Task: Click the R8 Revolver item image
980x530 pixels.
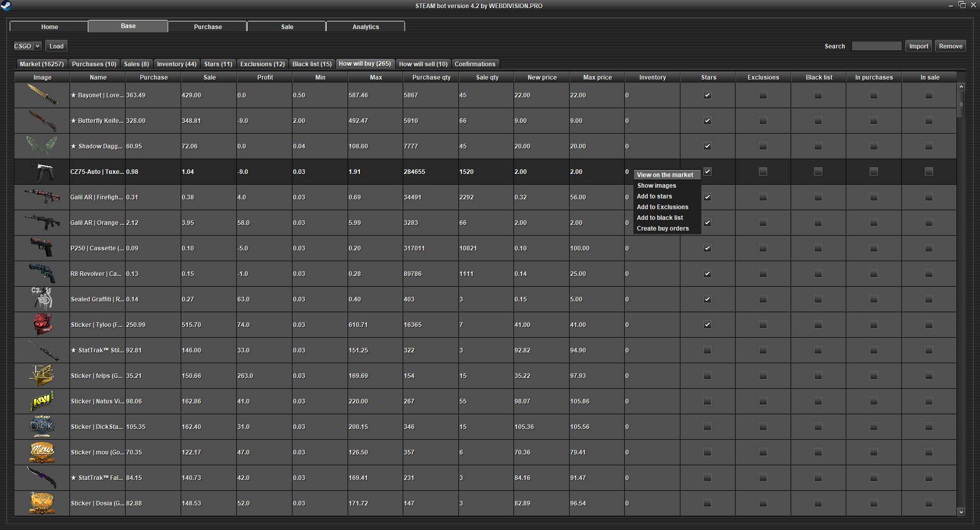Action: 42,273
